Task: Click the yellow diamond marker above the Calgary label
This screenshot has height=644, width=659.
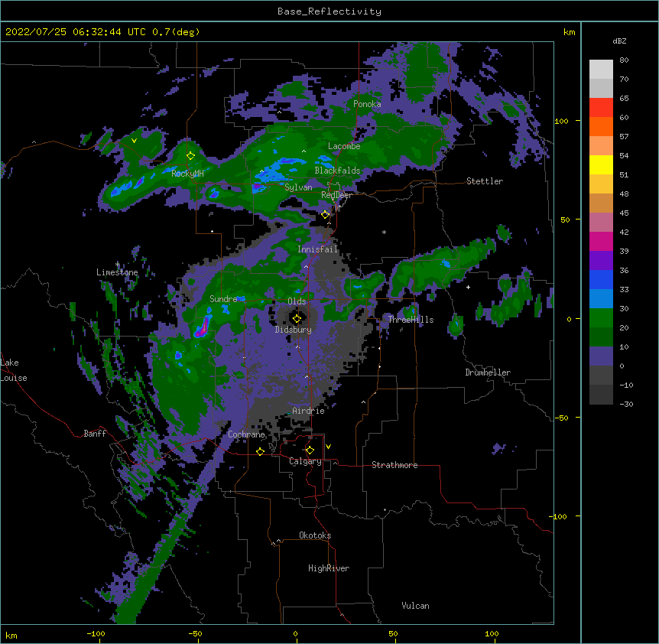Action: tap(310, 450)
